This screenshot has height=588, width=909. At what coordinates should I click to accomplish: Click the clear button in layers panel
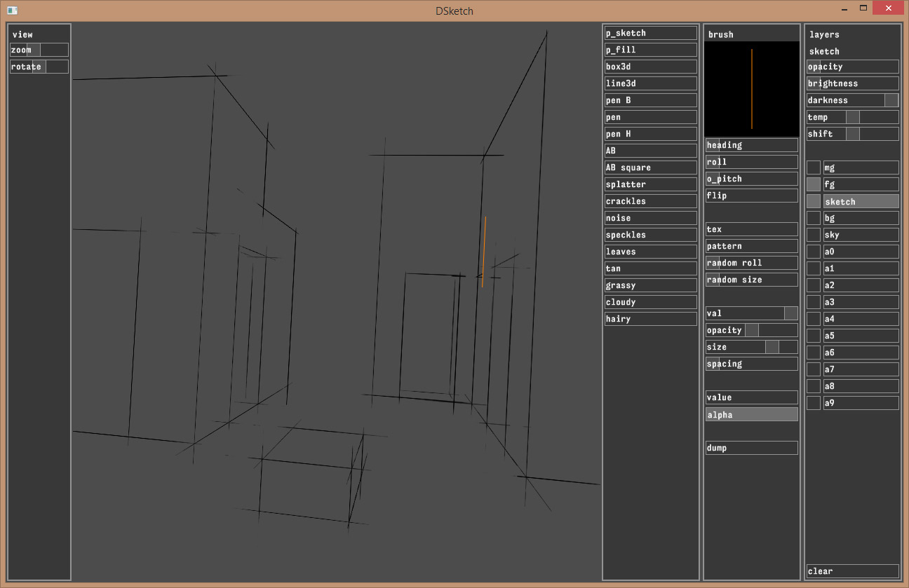(x=852, y=571)
